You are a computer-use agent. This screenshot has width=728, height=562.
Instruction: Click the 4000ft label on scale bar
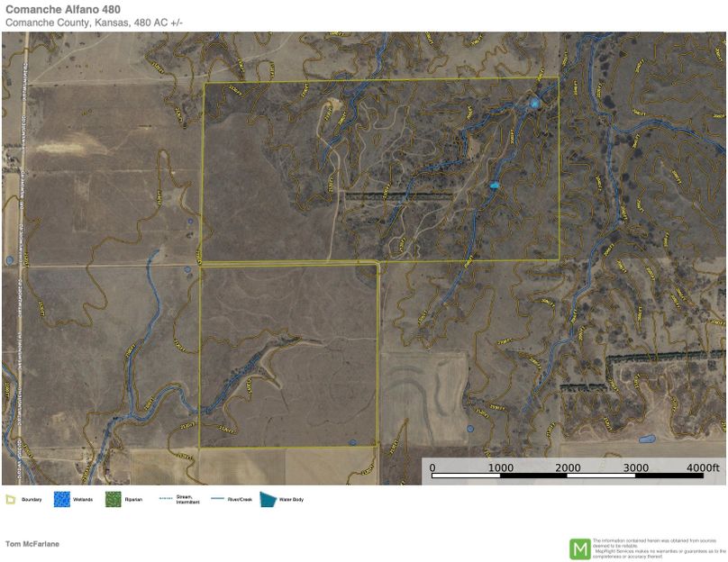(704, 467)
